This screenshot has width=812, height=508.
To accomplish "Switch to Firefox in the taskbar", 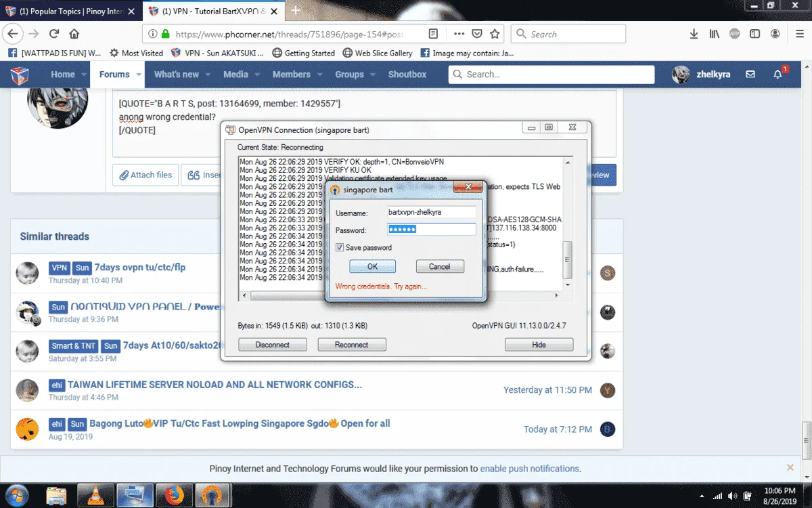I will (174, 495).
